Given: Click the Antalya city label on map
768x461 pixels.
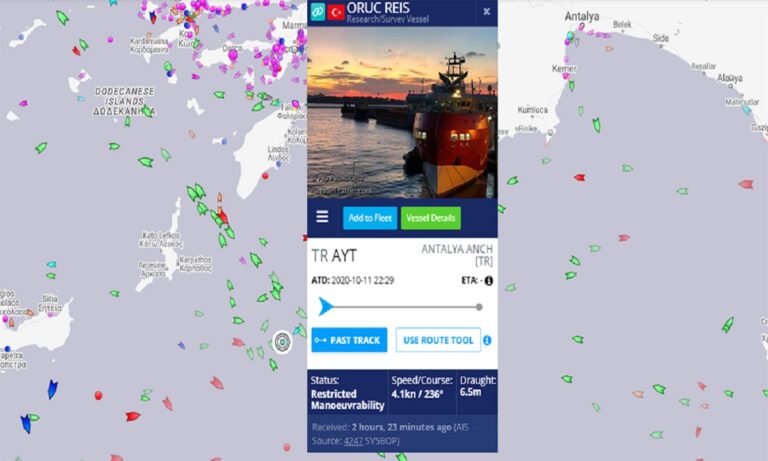Looking at the screenshot, I should [x=581, y=16].
